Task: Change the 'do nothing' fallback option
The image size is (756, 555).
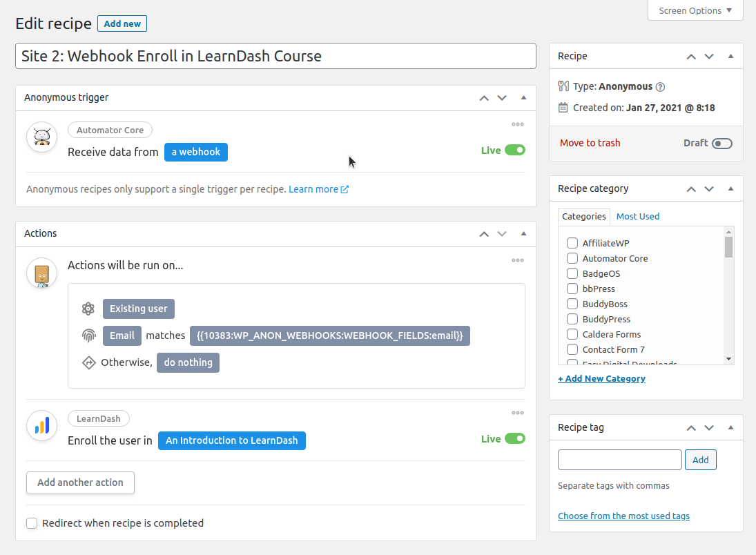Action: (x=188, y=362)
